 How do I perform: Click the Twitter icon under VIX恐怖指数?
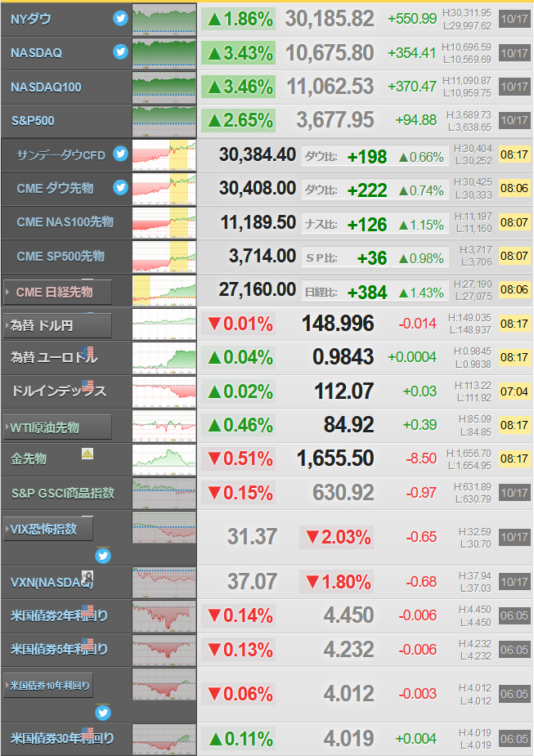(x=103, y=556)
